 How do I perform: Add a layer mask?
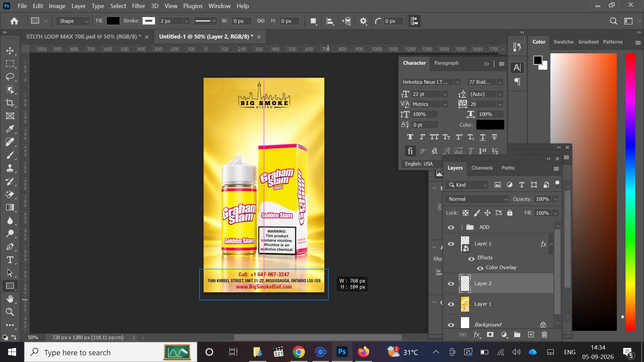coord(490,335)
